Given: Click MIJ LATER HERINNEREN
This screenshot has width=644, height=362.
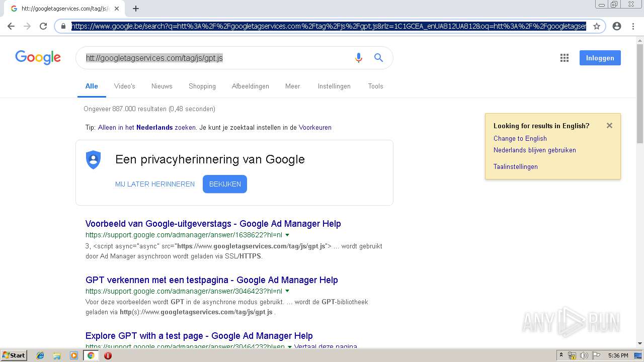Looking at the screenshot, I should pos(155,184).
